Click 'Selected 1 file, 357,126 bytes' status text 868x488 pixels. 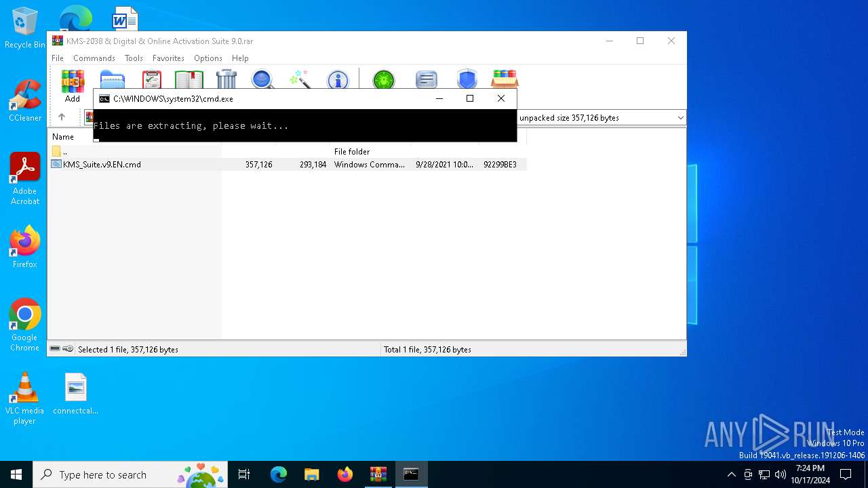click(128, 350)
